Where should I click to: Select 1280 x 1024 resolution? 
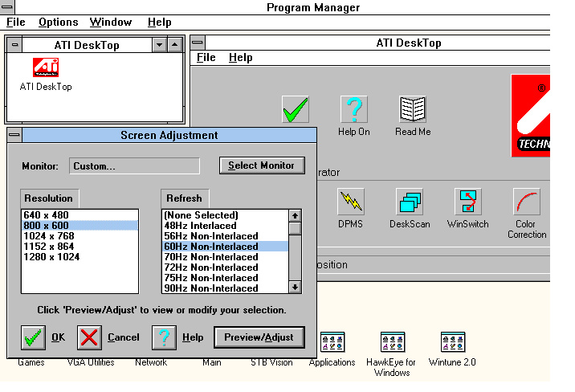[80, 257]
